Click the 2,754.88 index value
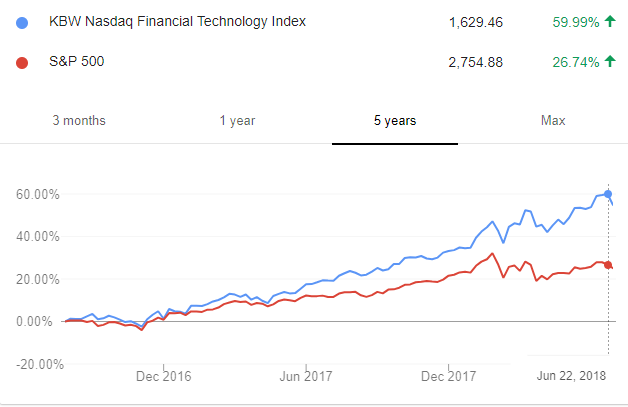The height and width of the screenshot is (407, 628). click(475, 62)
